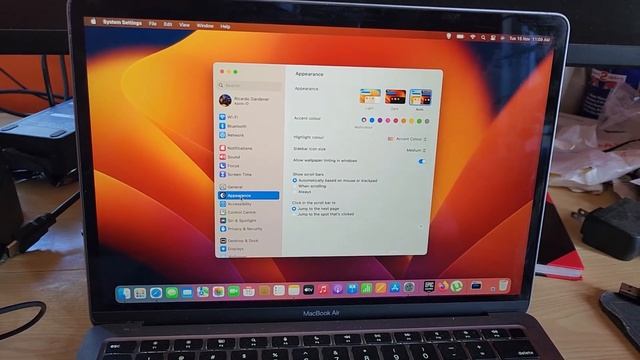Open Messages from the Dock

172,292
